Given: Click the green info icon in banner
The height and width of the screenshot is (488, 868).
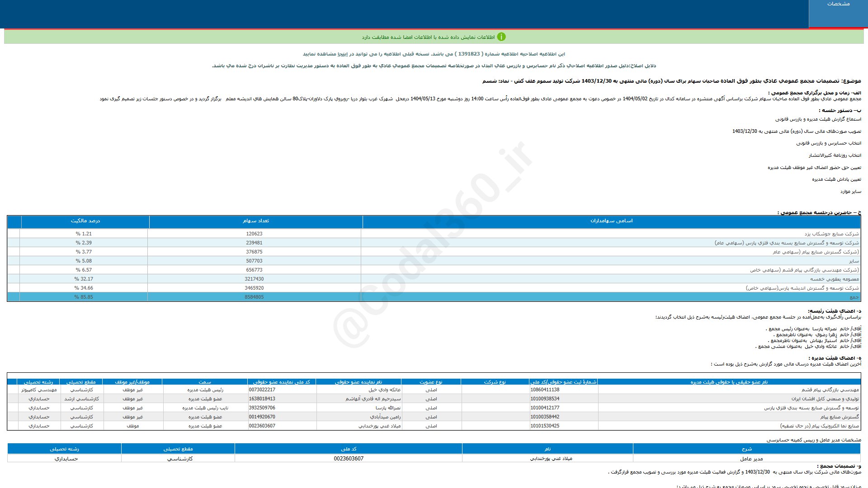Looking at the screenshot, I should (x=501, y=37).
